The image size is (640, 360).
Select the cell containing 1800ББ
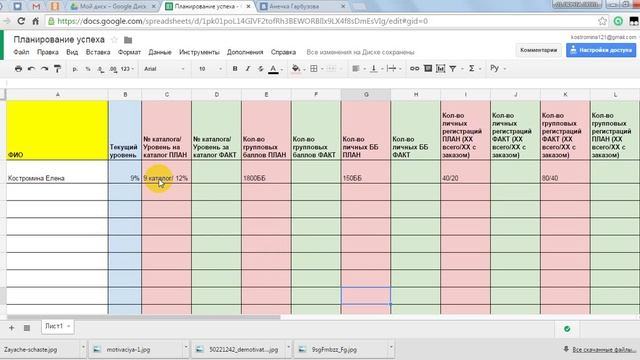tap(266, 172)
